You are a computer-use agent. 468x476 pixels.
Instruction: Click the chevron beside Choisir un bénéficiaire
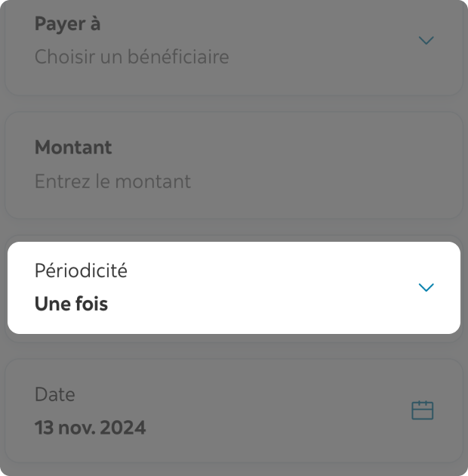click(426, 40)
